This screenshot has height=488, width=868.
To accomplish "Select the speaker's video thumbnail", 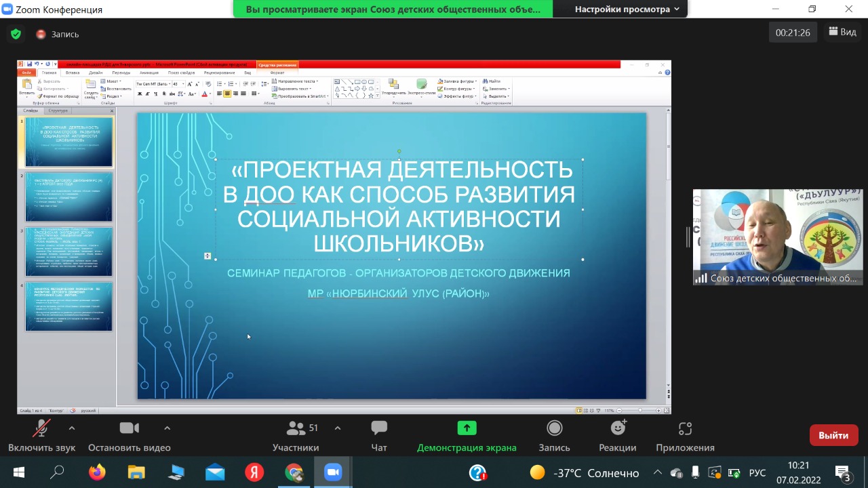I will (x=777, y=237).
